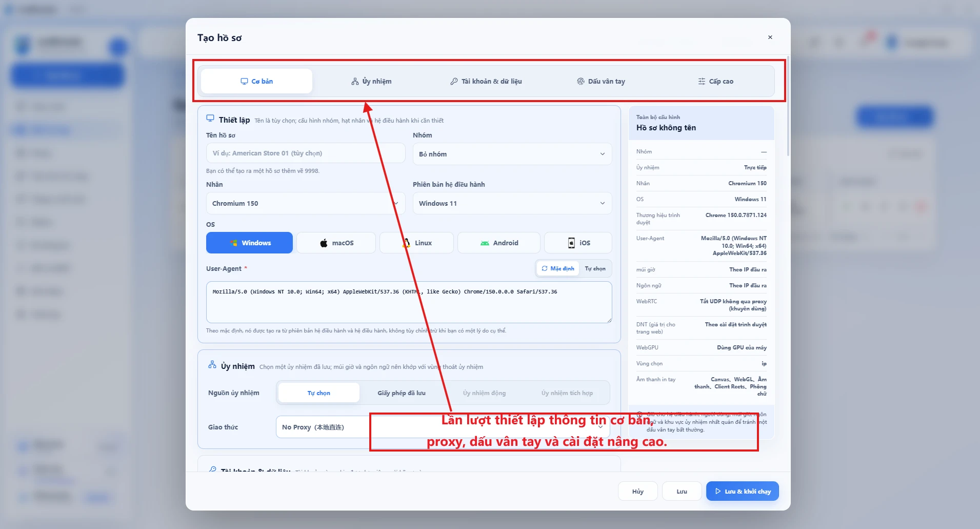Close the Tạo hồ sơ dialog
Screen dimensions: 980x529
coord(770,37)
